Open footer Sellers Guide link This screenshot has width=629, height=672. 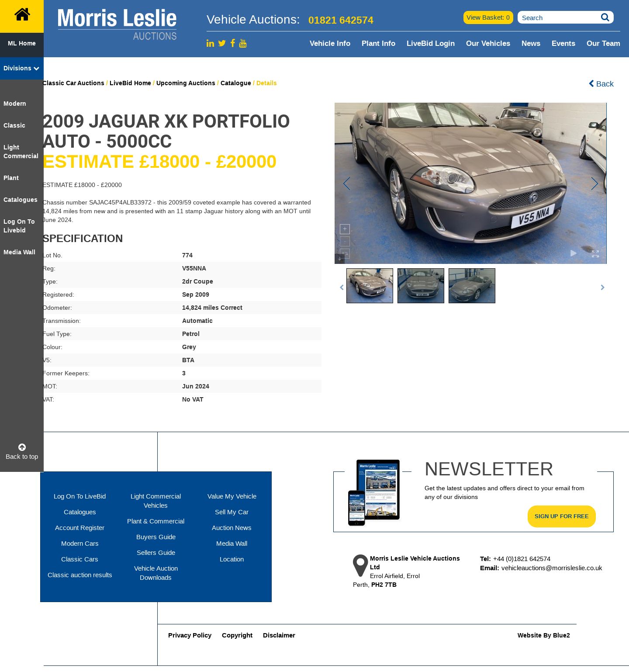tap(156, 553)
